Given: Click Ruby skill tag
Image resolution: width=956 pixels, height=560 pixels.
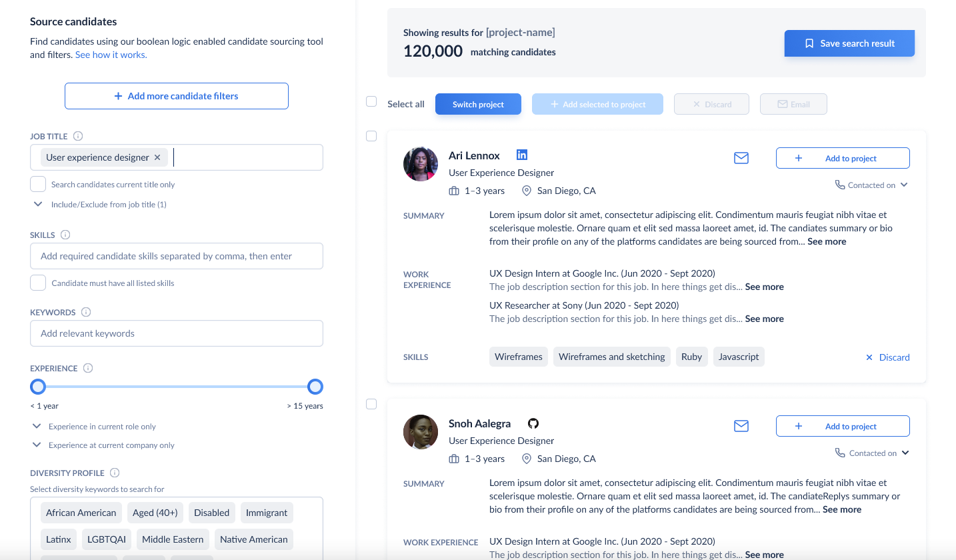Looking at the screenshot, I should [x=692, y=357].
